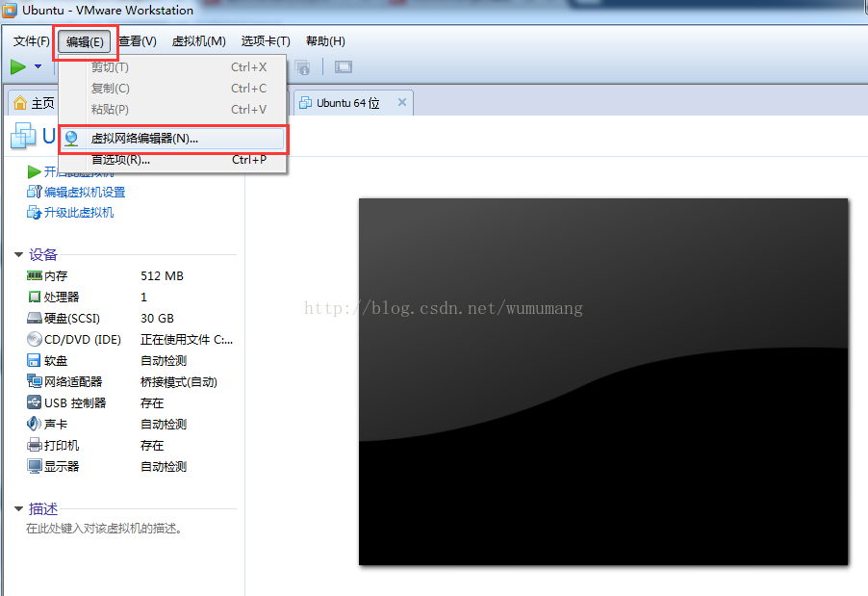Click the 处理器 processor icon

pos(35,297)
